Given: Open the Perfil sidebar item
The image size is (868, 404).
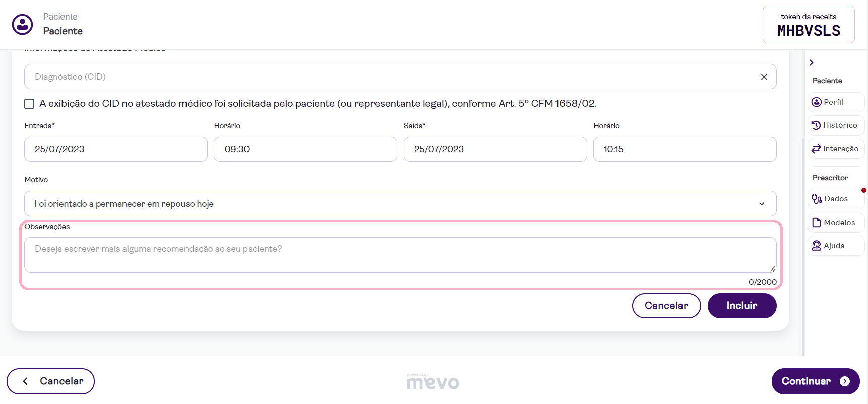Looking at the screenshot, I should point(835,102).
